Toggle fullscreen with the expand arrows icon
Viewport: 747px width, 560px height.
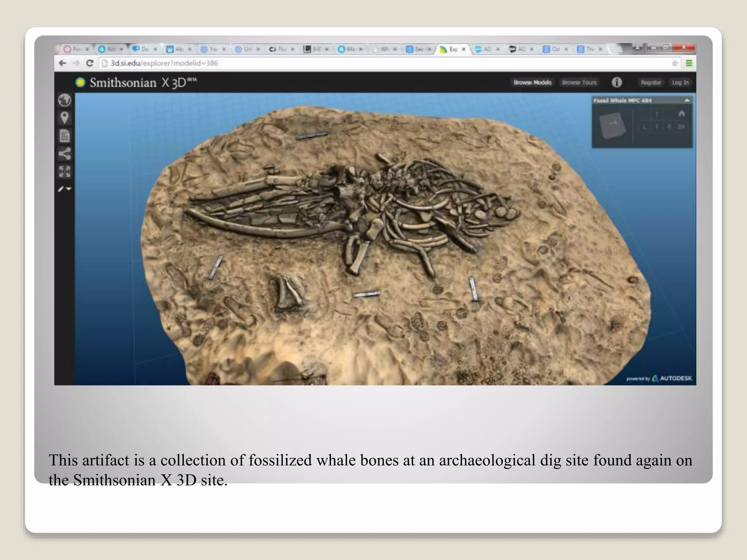(65, 171)
